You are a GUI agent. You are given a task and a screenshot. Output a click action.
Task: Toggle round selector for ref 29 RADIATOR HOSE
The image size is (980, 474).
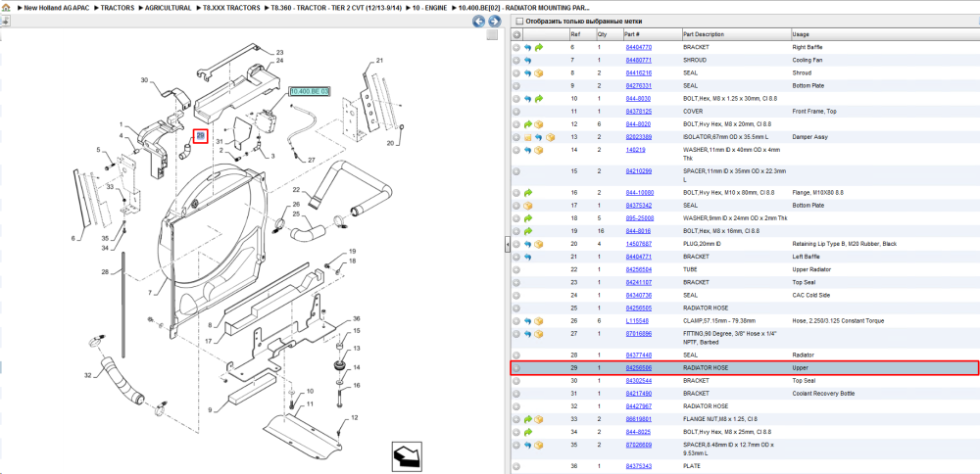pos(516,368)
